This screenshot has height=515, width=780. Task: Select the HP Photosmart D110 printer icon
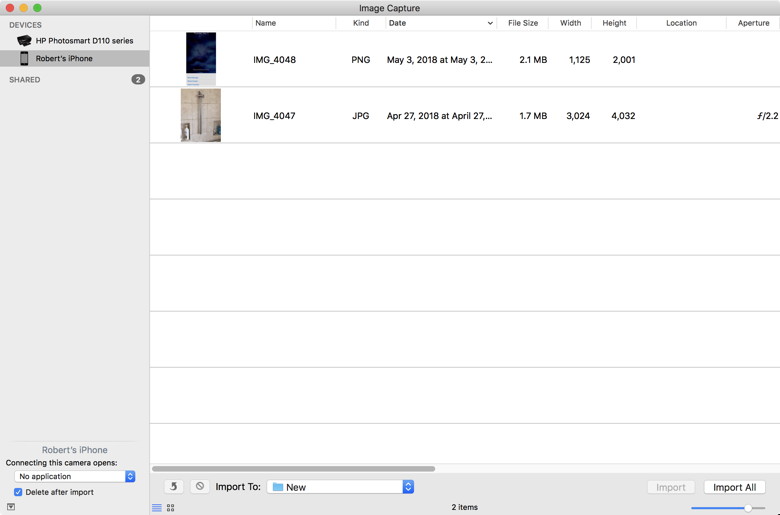click(x=24, y=41)
